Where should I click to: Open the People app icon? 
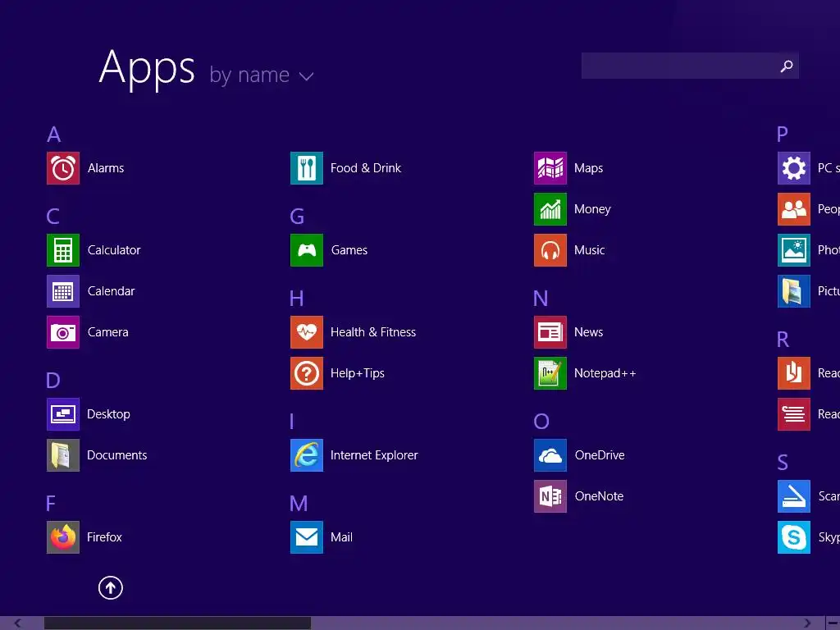point(794,209)
